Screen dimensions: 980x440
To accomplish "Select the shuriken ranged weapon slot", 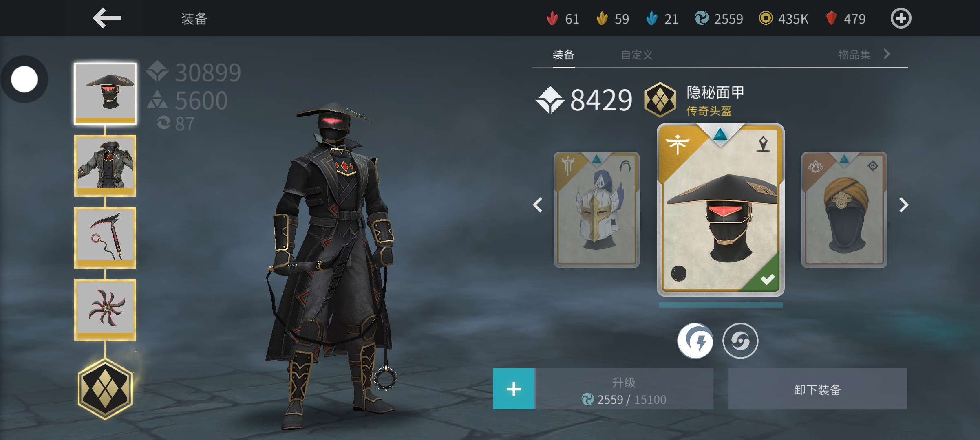I will click(x=105, y=310).
